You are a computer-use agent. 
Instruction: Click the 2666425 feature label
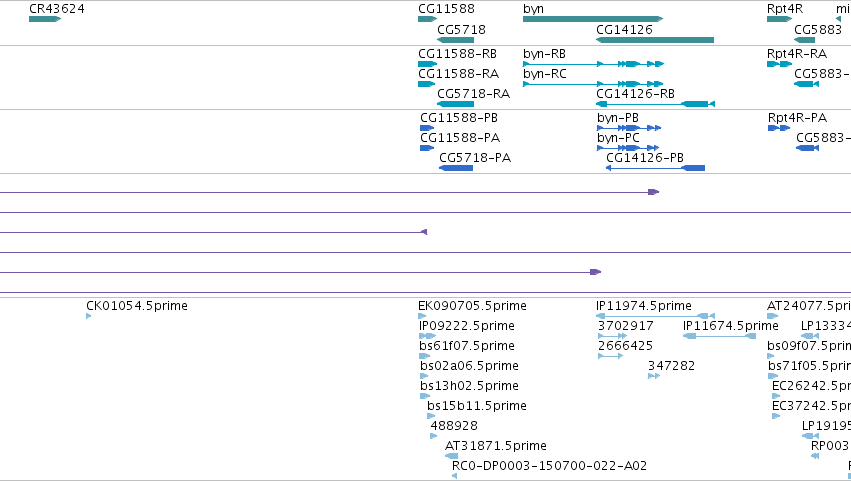click(625, 346)
